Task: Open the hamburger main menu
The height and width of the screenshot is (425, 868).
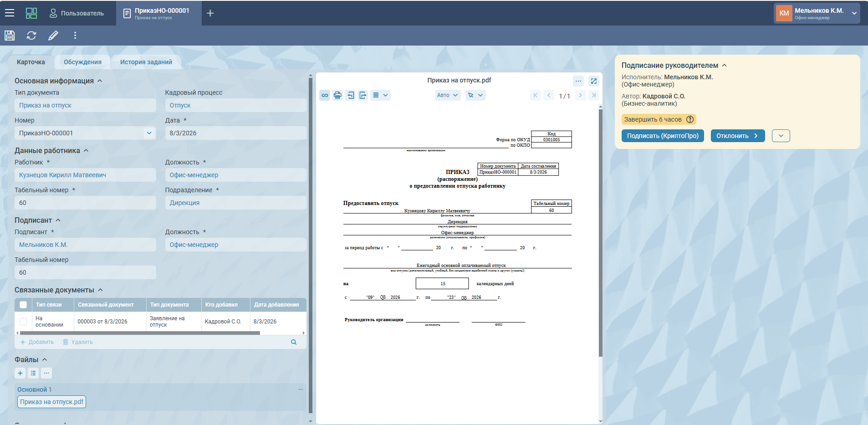Action: [10, 13]
